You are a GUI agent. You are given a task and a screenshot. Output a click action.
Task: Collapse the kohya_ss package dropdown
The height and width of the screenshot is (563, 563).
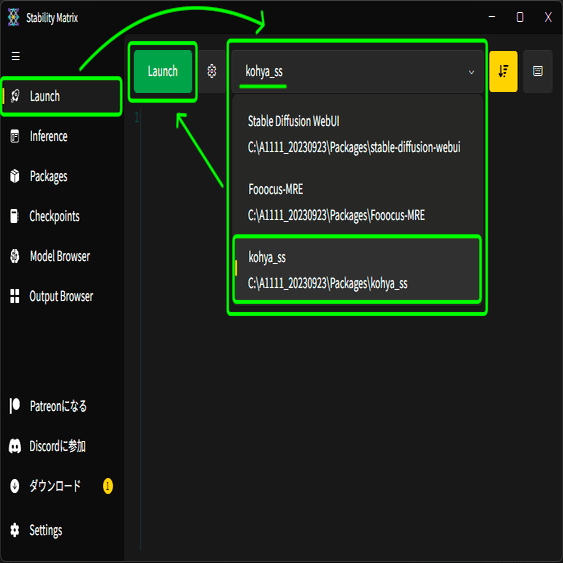tap(357, 71)
